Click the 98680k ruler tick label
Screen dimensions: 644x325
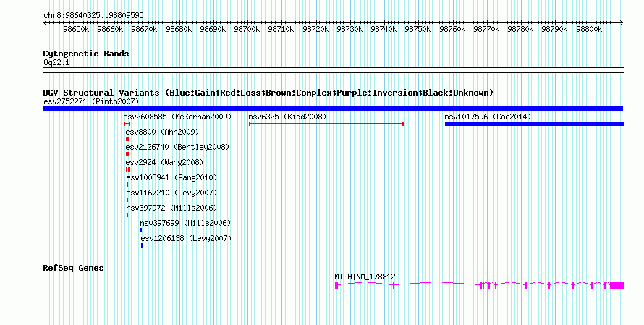179,29
